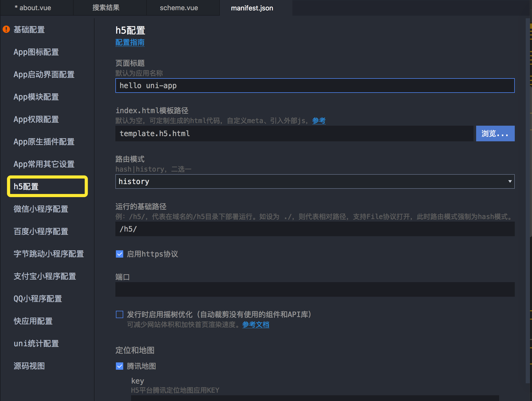This screenshot has width=532, height=401.
Task: Focus the index.html模板路径 input field
Action: [x=294, y=133]
